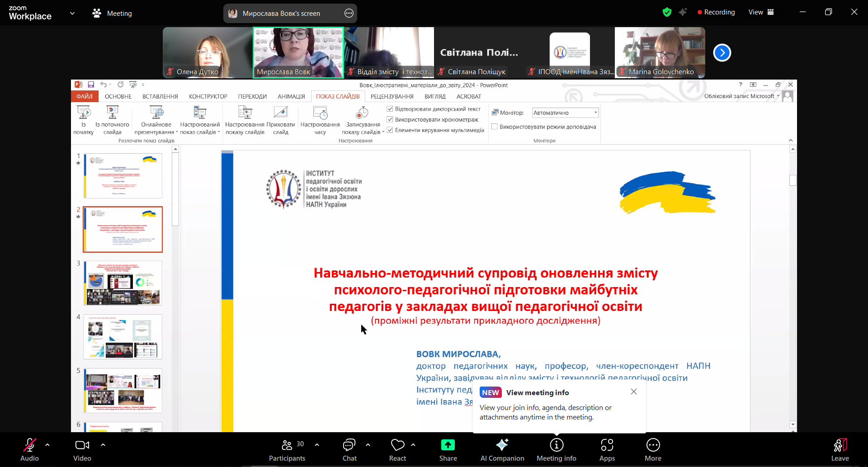
Task: Click the green Share screen button
Action: pyautogui.click(x=448, y=446)
